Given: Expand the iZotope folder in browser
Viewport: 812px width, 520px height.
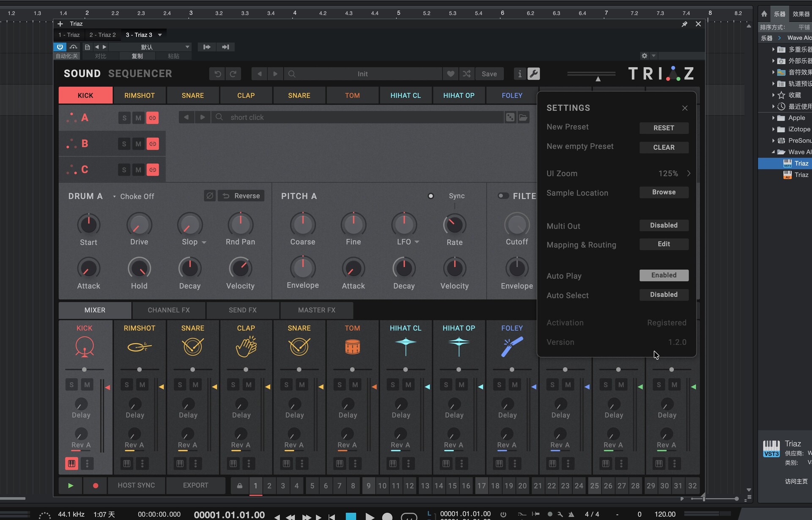Looking at the screenshot, I should click(x=773, y=129).
